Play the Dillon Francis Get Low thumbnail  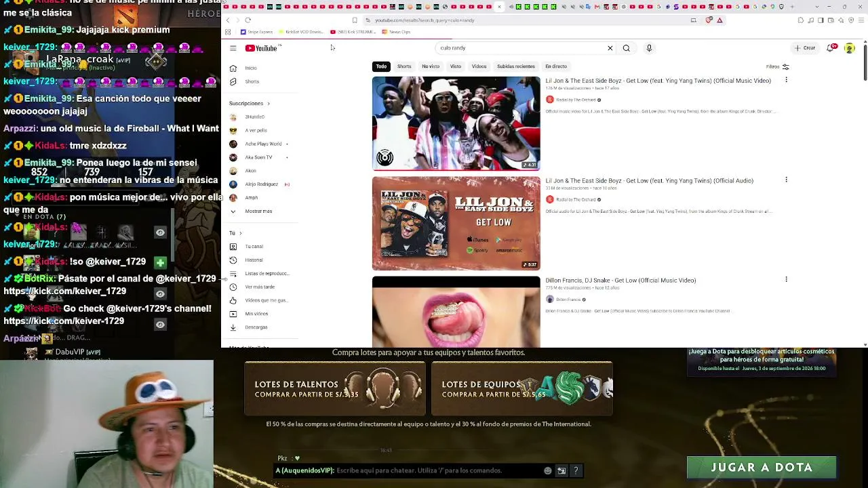(456, 312)
